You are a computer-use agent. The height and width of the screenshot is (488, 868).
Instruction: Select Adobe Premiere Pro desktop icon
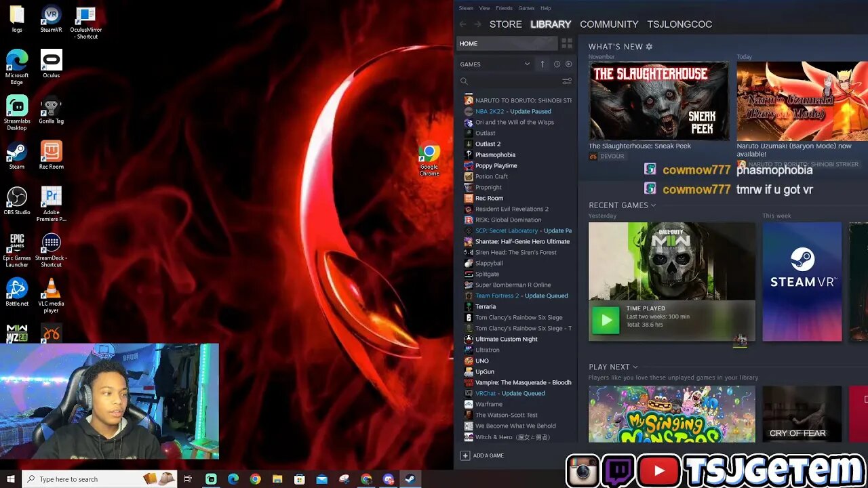coord(51,205)
